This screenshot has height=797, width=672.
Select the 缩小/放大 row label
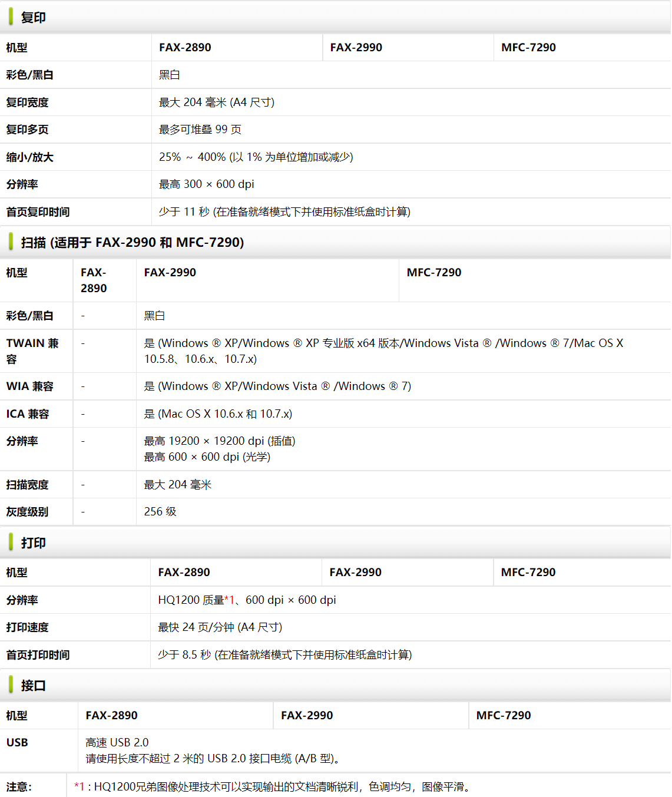coord(30,157)
